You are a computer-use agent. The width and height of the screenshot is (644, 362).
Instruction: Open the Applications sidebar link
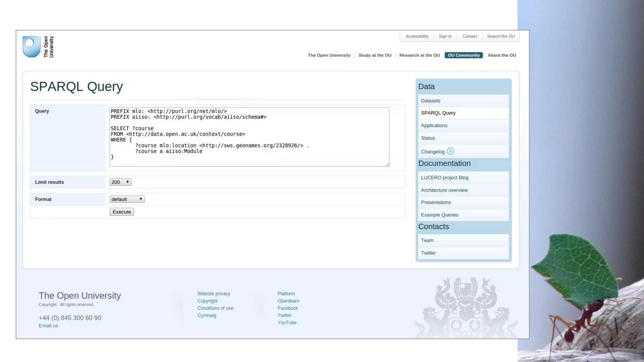click(434, 126)
